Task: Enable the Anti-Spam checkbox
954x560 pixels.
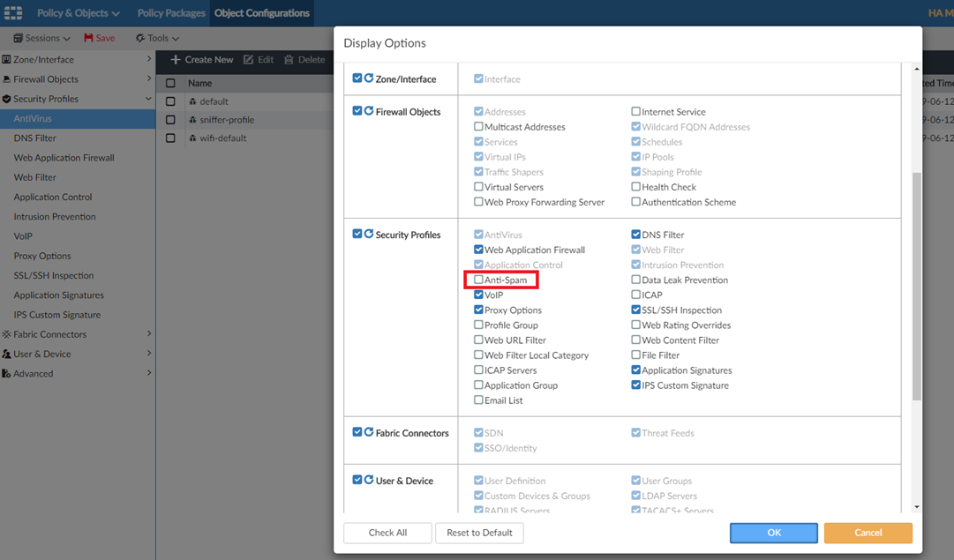Action: pos(479,280)
